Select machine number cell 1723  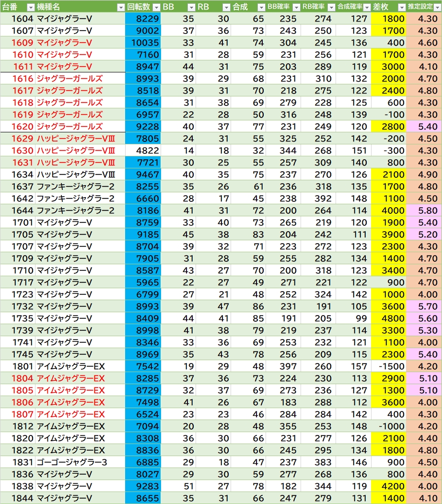click(x=18, y=294)
